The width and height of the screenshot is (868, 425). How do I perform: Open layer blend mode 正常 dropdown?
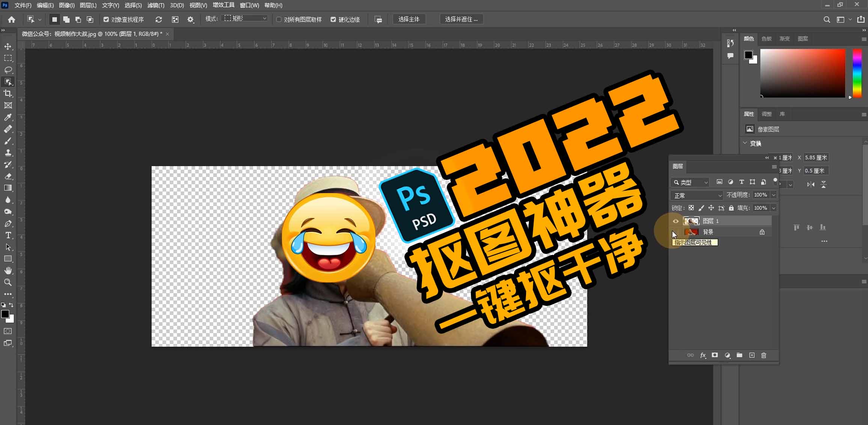tap(697, 195)
